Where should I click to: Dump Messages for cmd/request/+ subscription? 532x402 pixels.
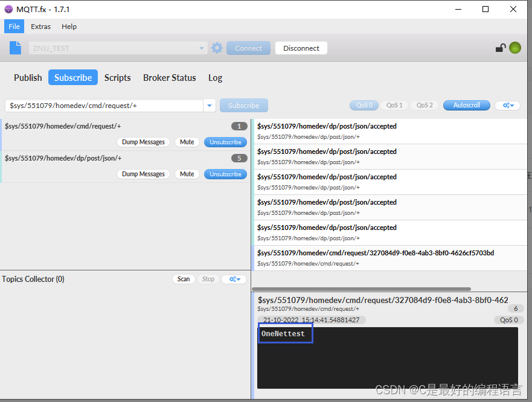click(143, 142)
